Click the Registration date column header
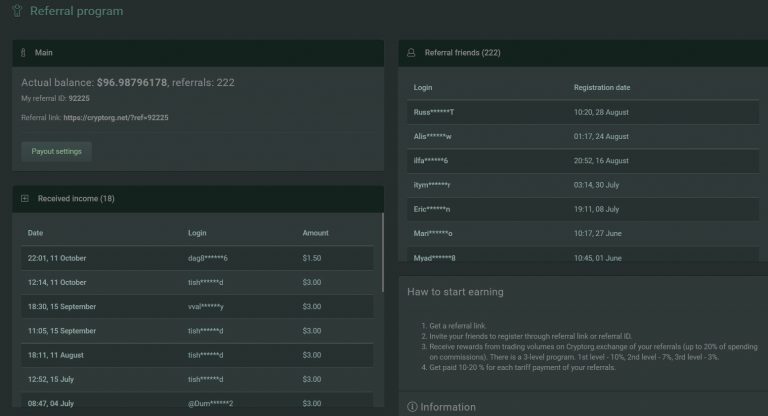 pos(602,87)
